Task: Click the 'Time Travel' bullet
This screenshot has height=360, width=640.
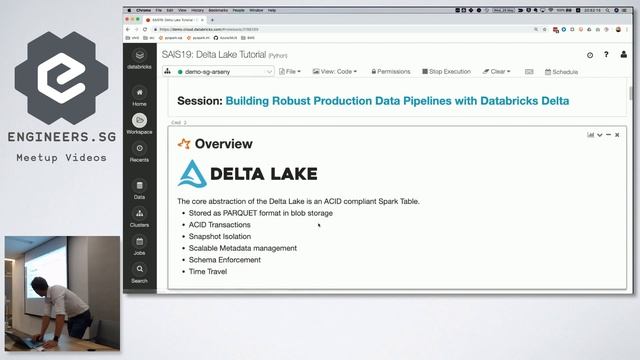Action: (x=208, y=271)
